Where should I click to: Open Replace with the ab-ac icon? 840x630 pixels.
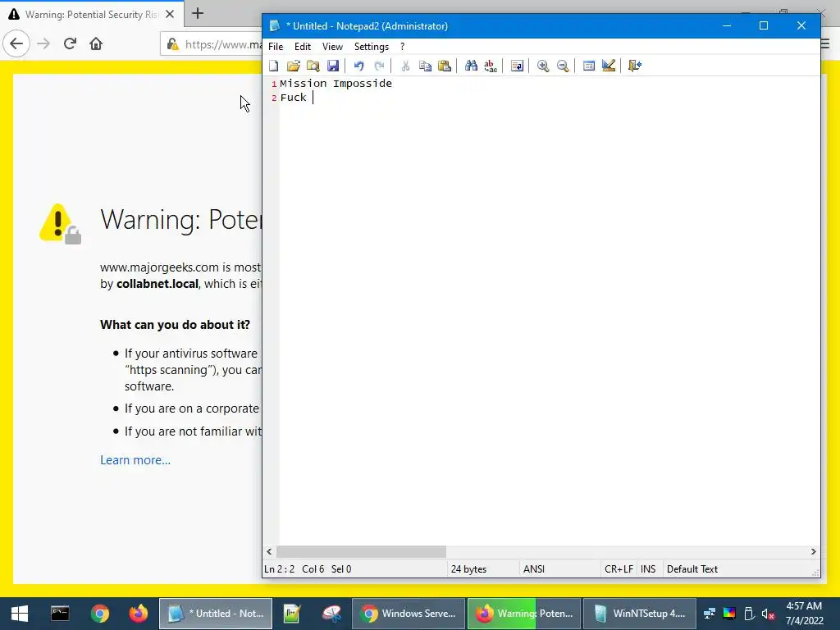491,66
